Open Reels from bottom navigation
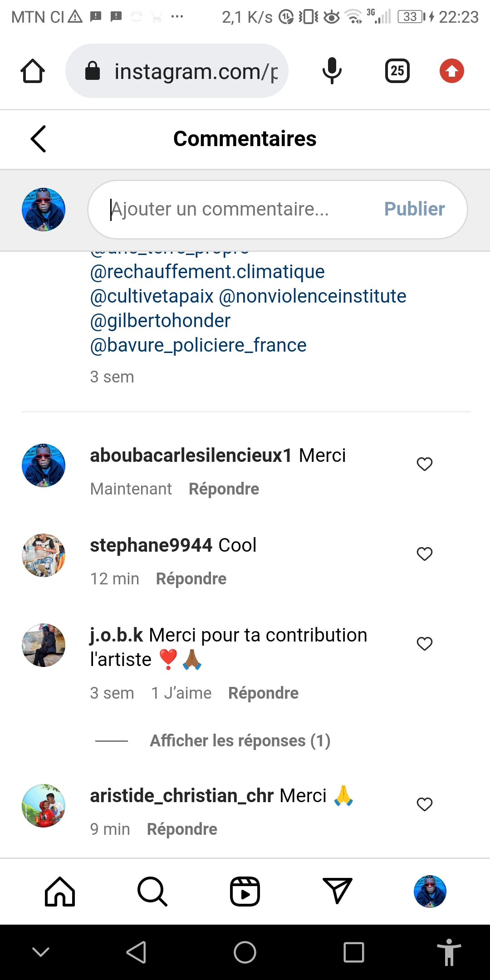 click(245, 892)
